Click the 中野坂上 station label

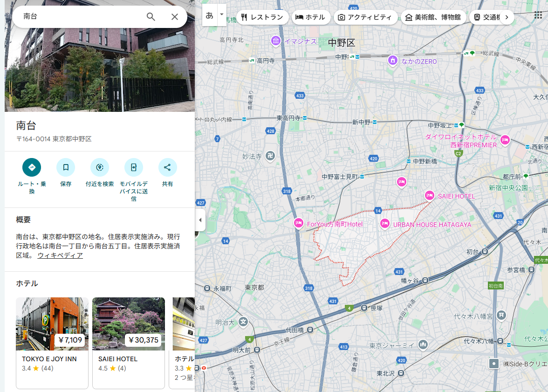tap(440, 125)
